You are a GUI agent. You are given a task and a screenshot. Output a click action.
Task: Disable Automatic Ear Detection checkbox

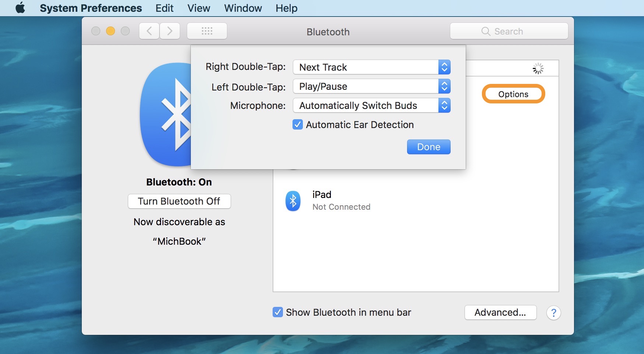(x=298, y=125)
